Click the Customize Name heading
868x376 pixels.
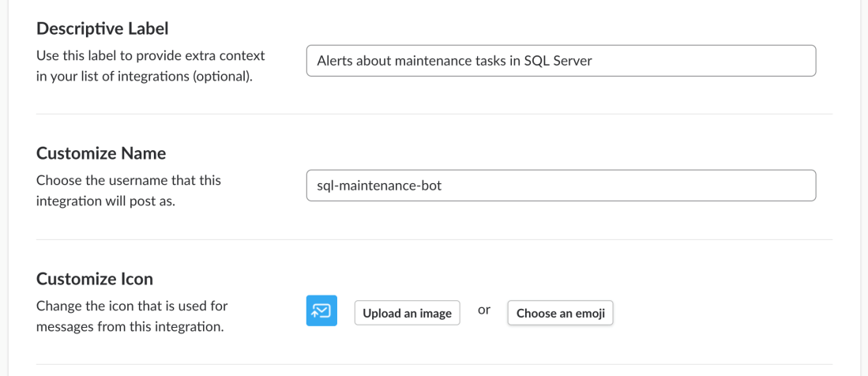point(101,153)
